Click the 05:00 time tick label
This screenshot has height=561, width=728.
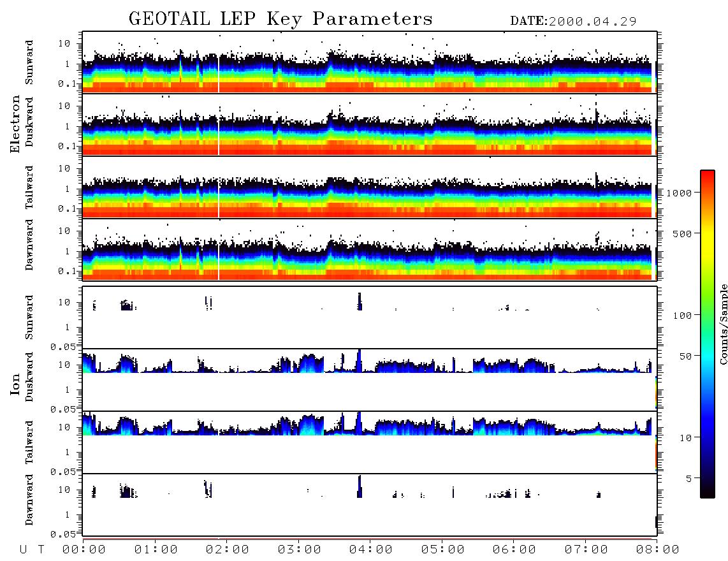click(x=443, y=550)
